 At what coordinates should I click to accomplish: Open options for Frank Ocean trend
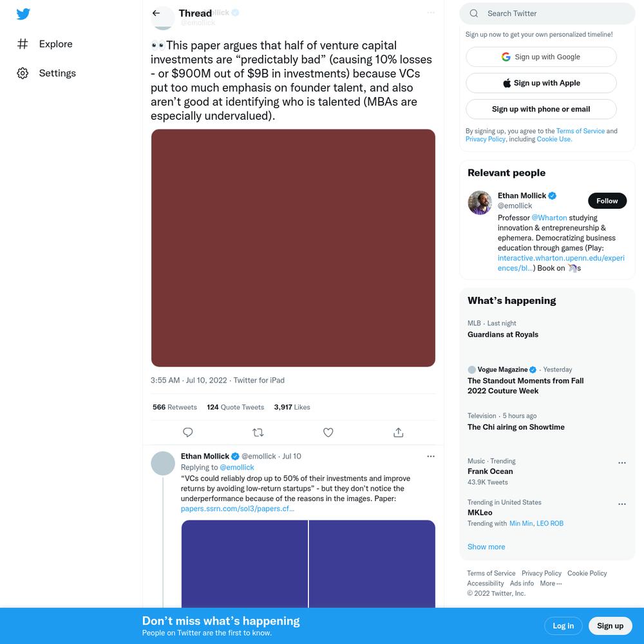(622, 463)
